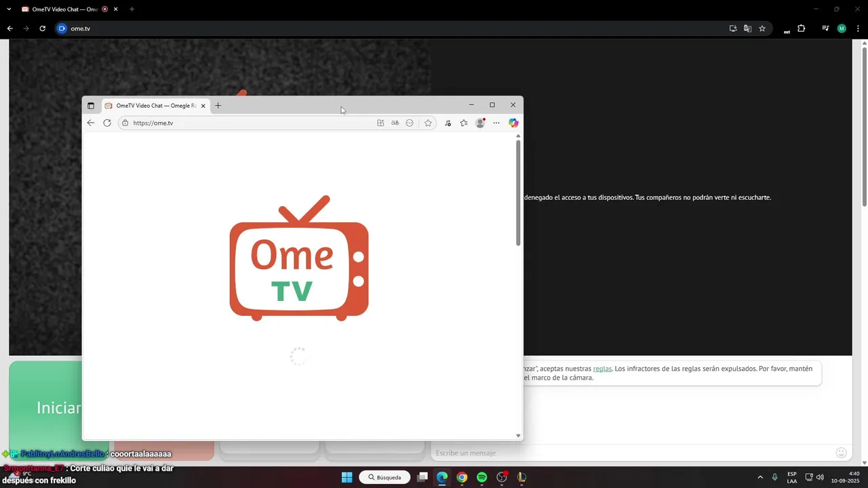This screenshot has width=868, height=488.
Task: Click the green Iniciar button in Chrome
Action: (x=45, y=407)
